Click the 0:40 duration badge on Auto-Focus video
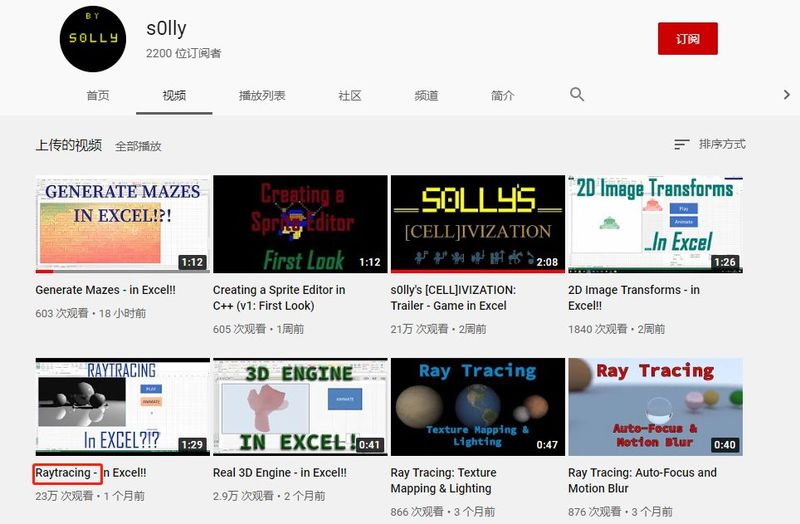Image resolution: width=800 pixels, height=524 pixels. tap(725, 445)
